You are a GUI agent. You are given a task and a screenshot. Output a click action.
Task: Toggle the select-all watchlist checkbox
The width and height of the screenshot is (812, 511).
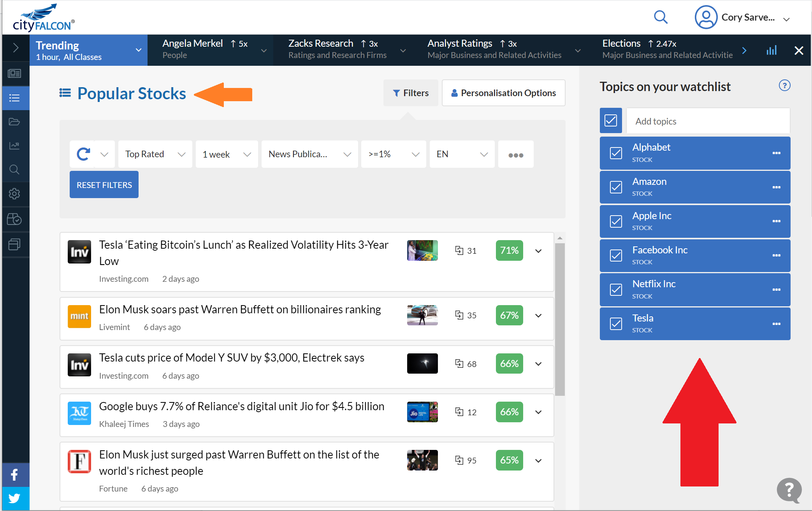611,121
